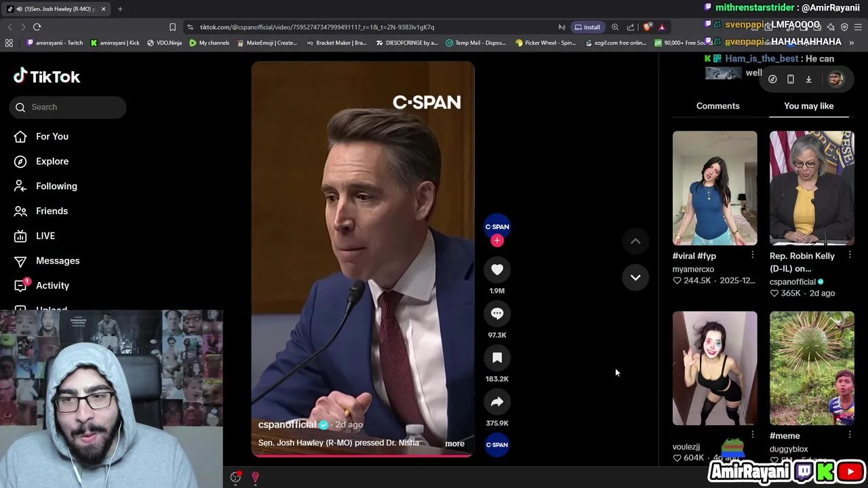868x488 pixels.
Task: Open the Picker Wheel bookmark
Action: click(x=546, y=43)
